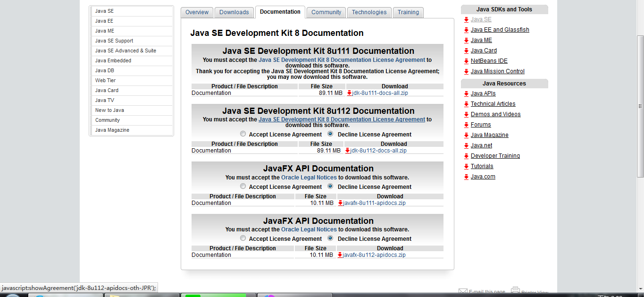Image resolution: width=644 pixels, height=297 pixels.
Task: Click the red arrow icon beside Demos and Videos
Action: pyautogui.click(x=466, y=114)
